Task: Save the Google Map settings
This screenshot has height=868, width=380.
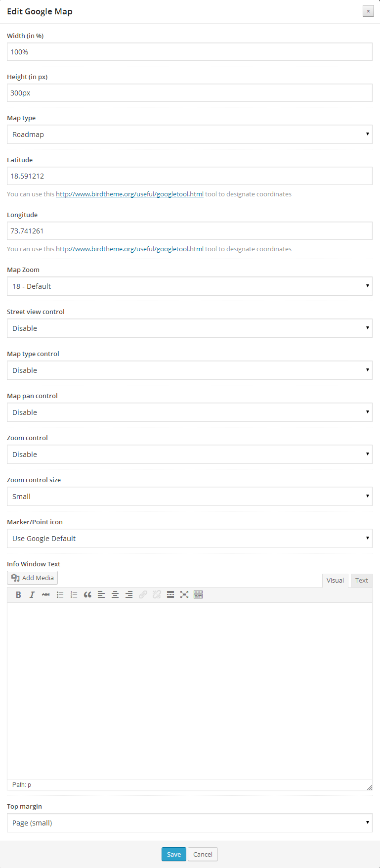Action: coord(174,854)
